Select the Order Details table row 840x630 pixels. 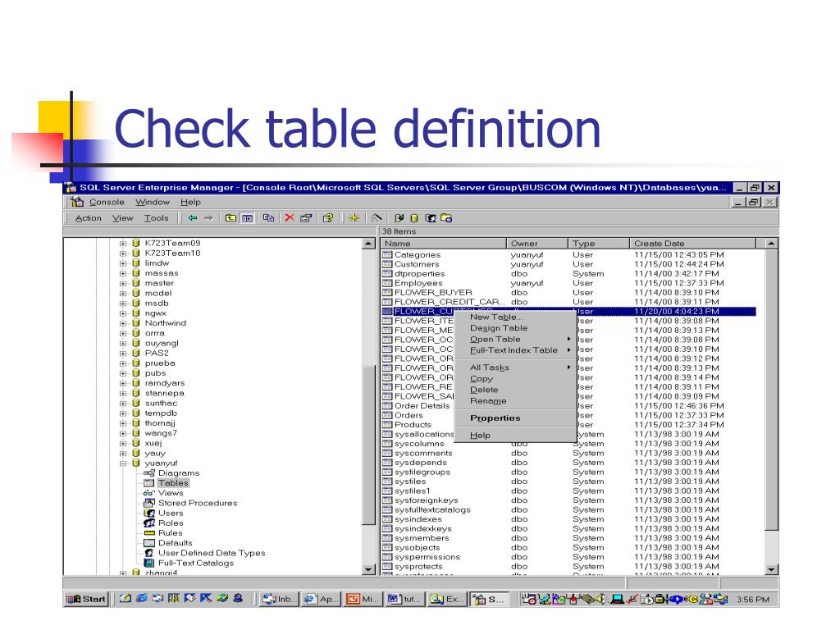(x=569, y=405)
